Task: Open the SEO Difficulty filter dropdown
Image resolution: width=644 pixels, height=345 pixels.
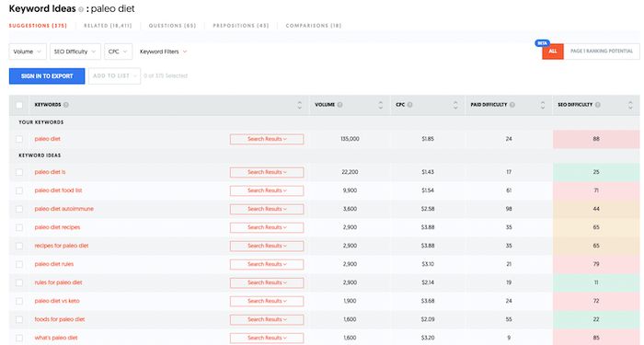Action: coord(75,52)
